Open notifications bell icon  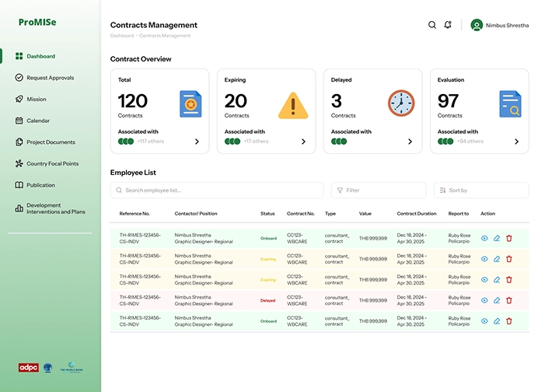(x=448, y=25)
